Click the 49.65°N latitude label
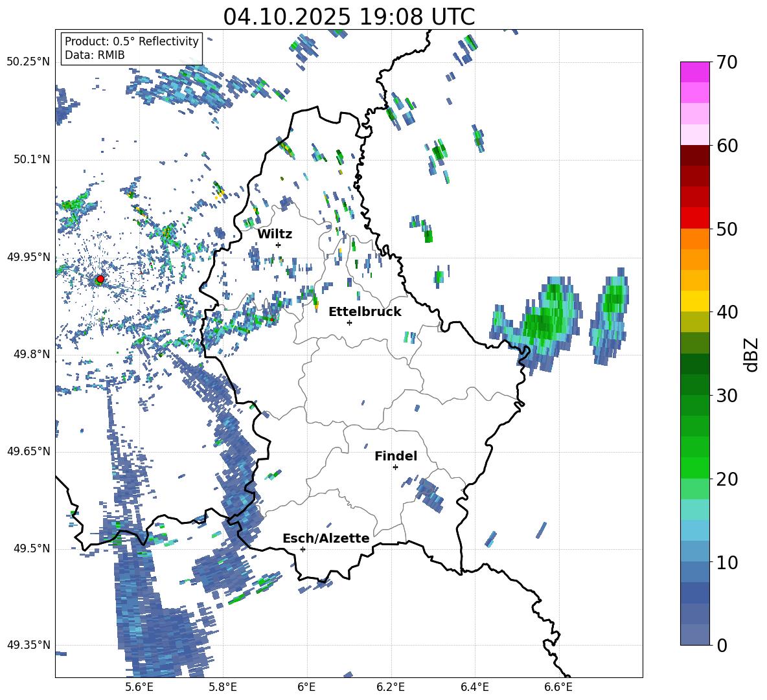The image size is (767, 700). click(29, 451)
